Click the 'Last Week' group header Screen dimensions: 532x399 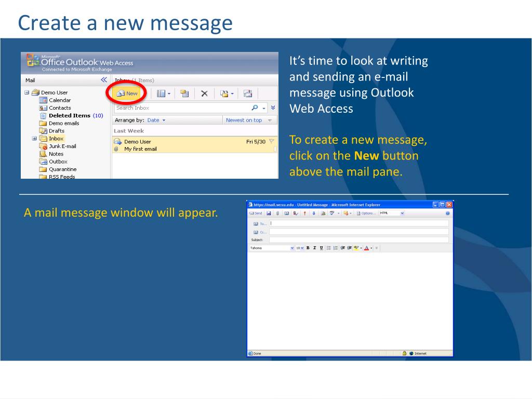129,131
